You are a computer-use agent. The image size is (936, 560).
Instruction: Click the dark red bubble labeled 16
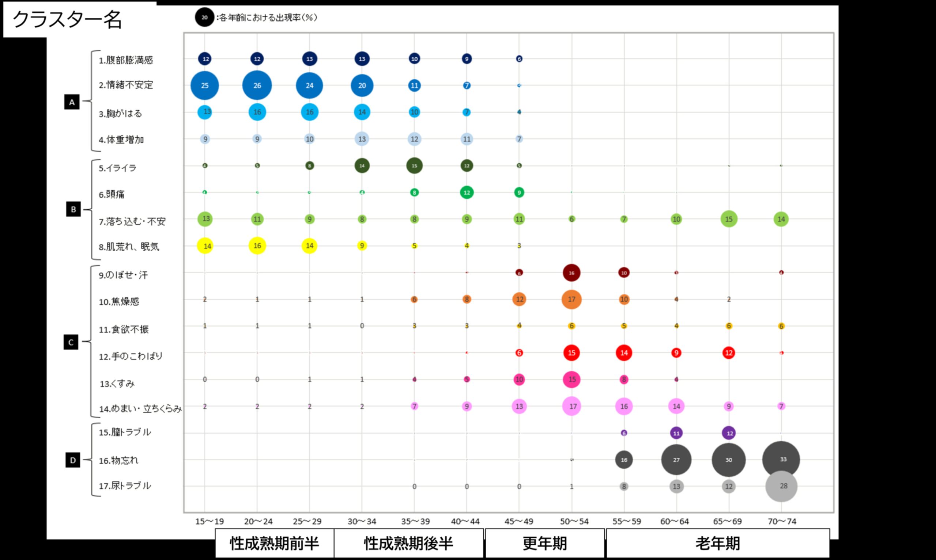571,273
